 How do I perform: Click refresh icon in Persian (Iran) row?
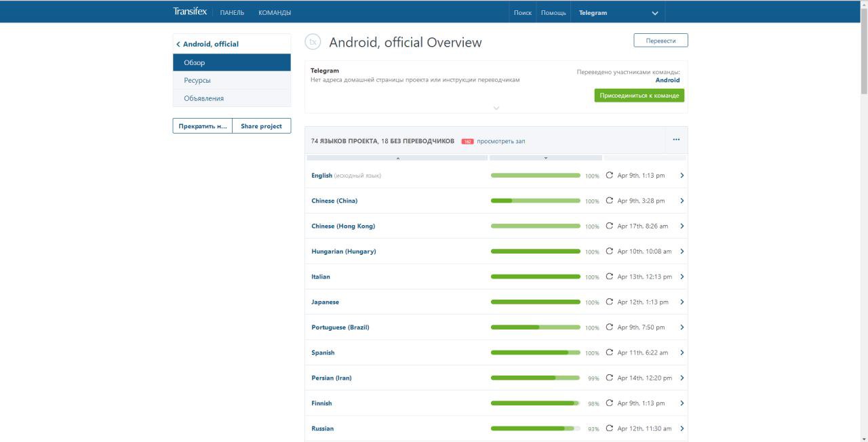tap(609, 378)
